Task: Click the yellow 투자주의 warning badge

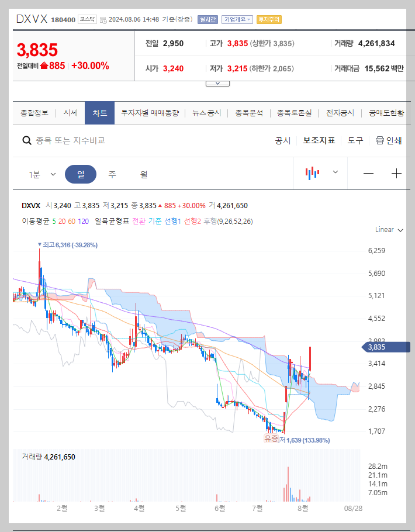Action: pos(269,19)
